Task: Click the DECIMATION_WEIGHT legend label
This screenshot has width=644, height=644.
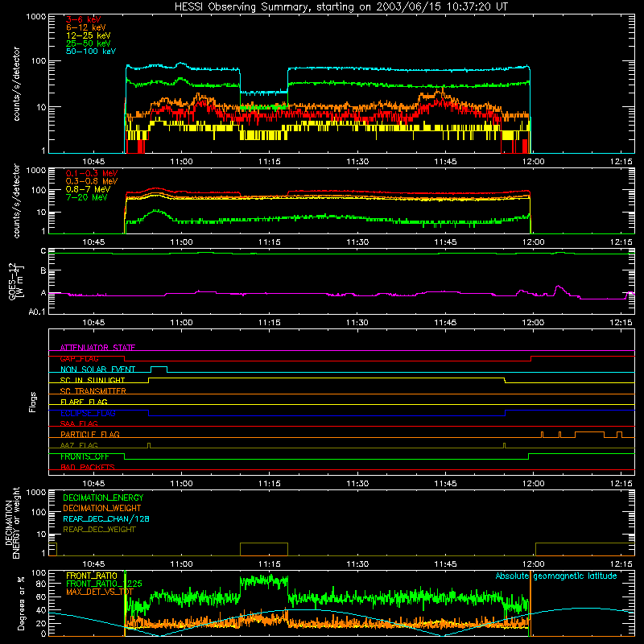Action: click(102, 508)
